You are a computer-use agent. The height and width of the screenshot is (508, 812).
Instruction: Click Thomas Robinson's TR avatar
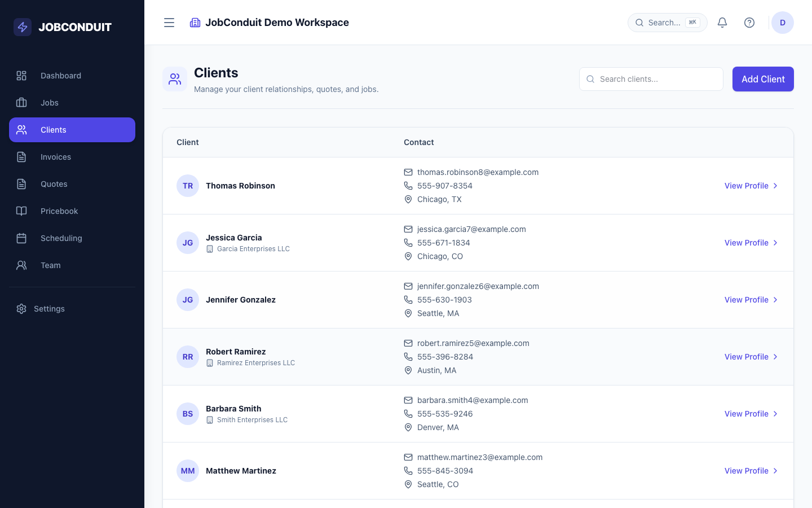188,186
